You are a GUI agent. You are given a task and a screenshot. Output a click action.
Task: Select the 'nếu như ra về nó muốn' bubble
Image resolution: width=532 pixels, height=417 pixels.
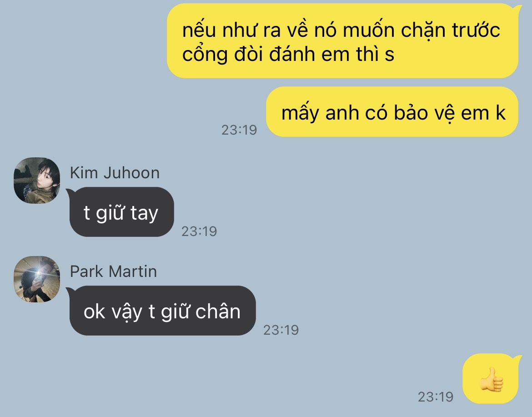point(343,41)
